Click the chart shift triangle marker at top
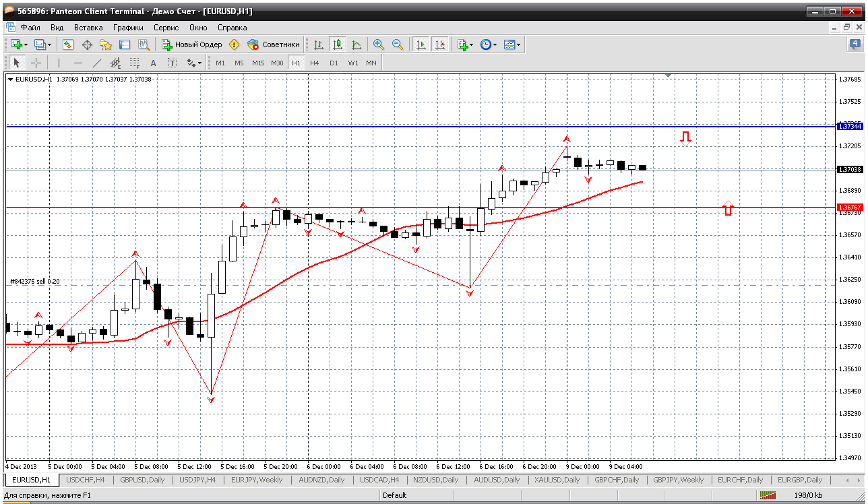868x504 pixels. click(668, 75)
